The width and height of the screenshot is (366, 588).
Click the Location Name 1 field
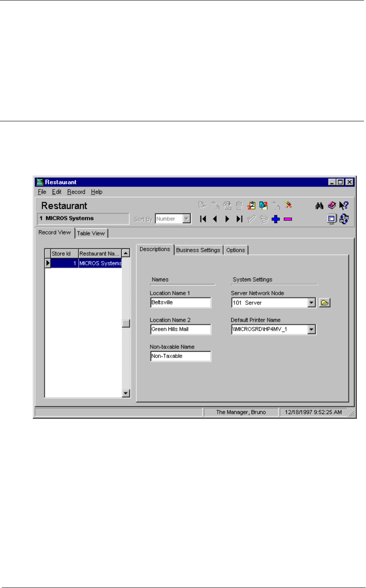[180, 303]
